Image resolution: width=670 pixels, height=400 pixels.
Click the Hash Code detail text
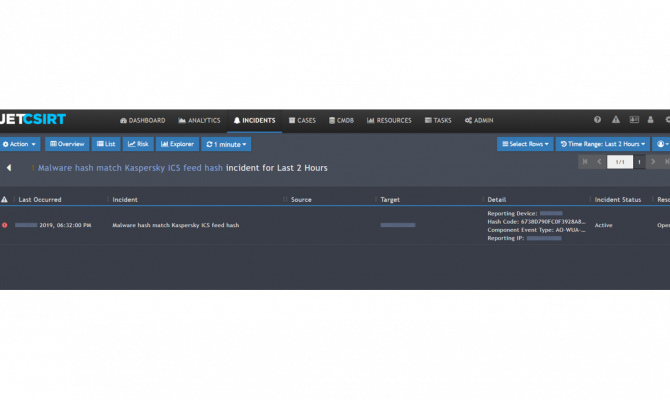coord(536,222)
